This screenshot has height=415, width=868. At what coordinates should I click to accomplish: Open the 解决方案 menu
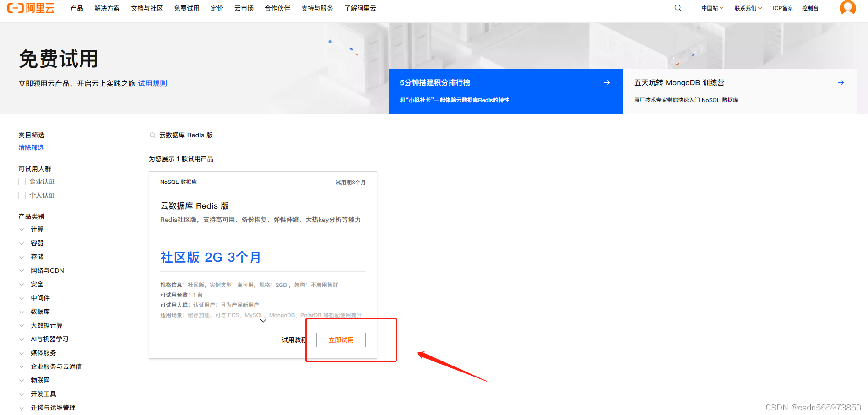point(107,8)
